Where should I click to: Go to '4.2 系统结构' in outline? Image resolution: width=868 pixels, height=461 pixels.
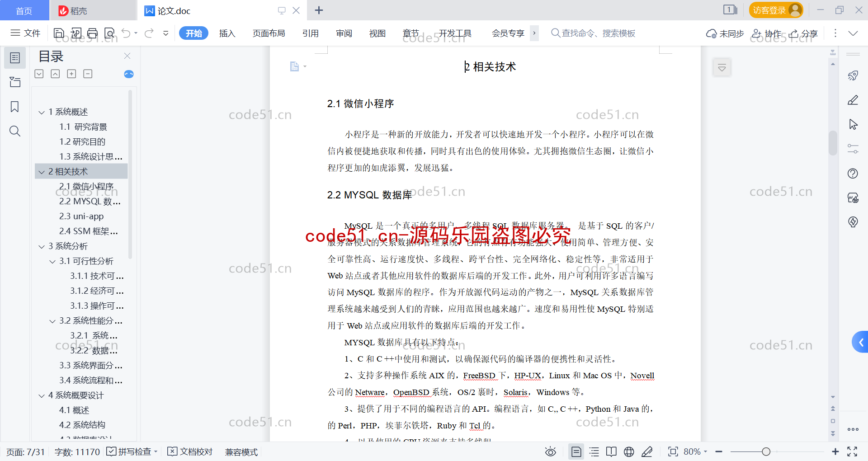point(82,425)
